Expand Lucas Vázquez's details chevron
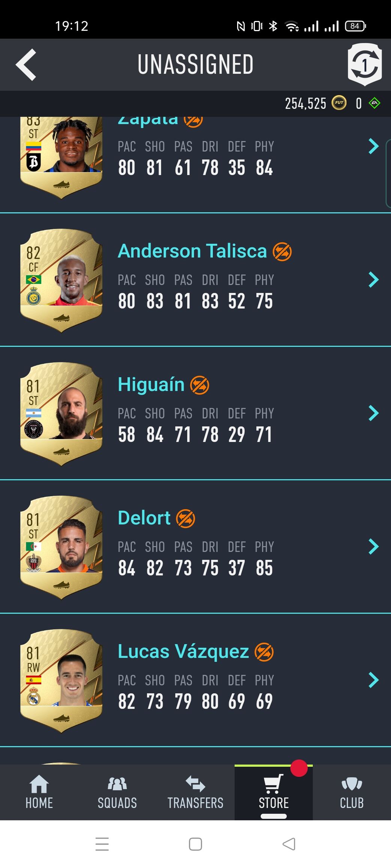Screen dimensions: 391x868 [x=373, y=680]
